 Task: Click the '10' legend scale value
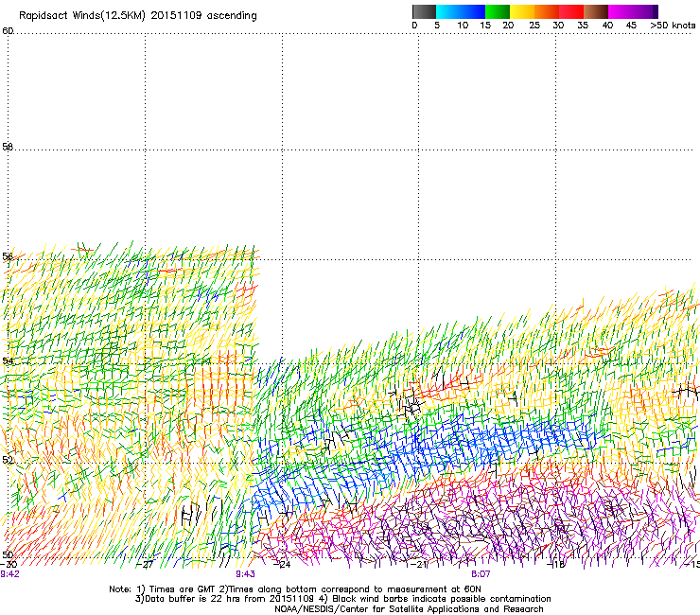(x=463, y=26)
